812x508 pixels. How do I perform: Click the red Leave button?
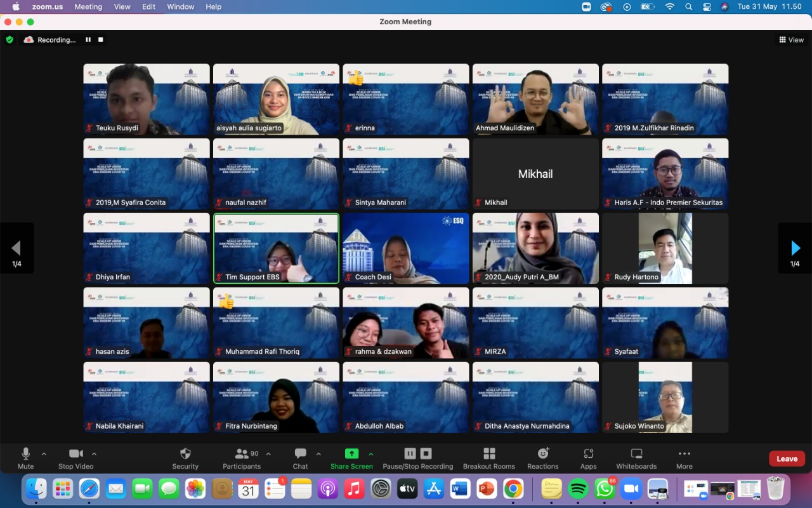coord(787,458)
